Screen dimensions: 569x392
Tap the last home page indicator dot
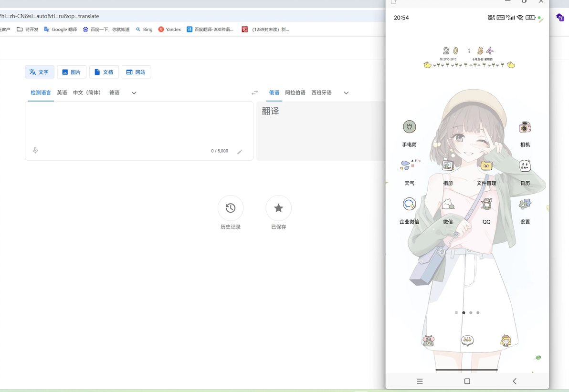click(x=478, y=312)
